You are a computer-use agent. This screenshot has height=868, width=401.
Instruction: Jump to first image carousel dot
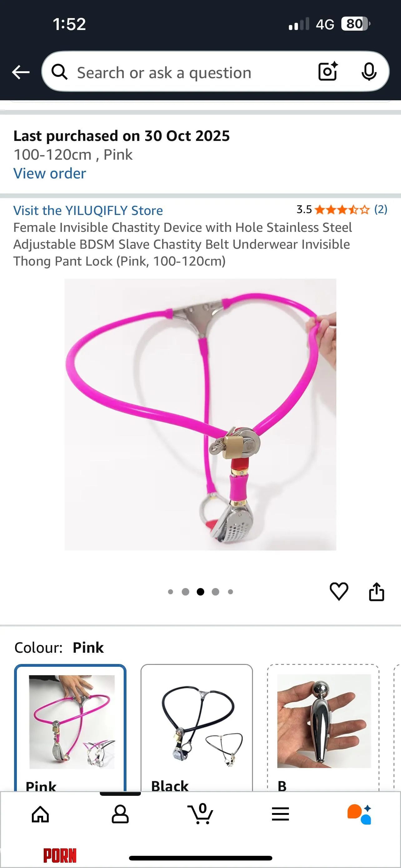tap(171, 592)
